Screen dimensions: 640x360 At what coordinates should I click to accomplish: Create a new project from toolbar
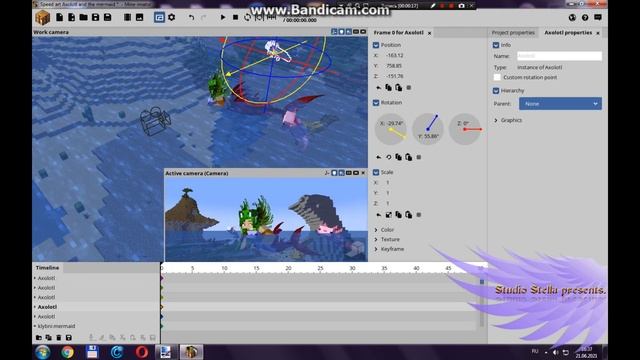[60, 18]
